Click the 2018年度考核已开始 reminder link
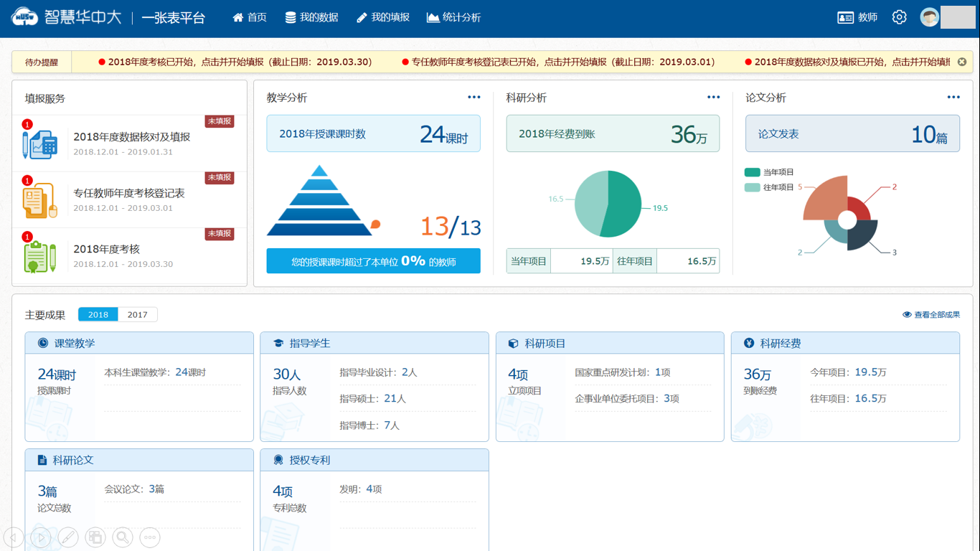 [x=240, y=62]
